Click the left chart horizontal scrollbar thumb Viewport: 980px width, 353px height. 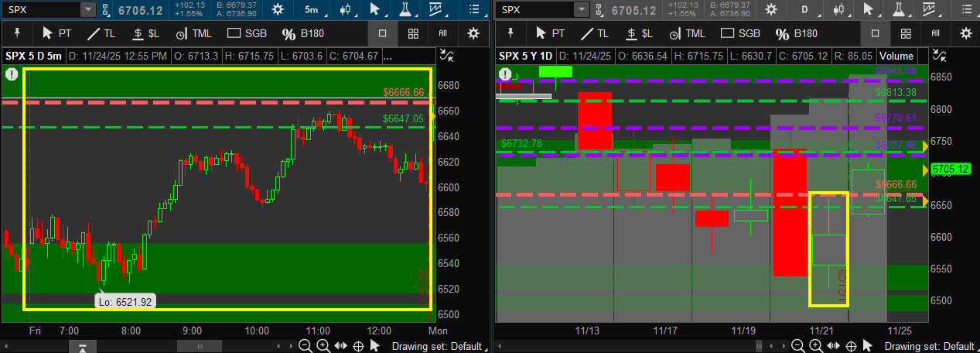click(x=200, y=346)
